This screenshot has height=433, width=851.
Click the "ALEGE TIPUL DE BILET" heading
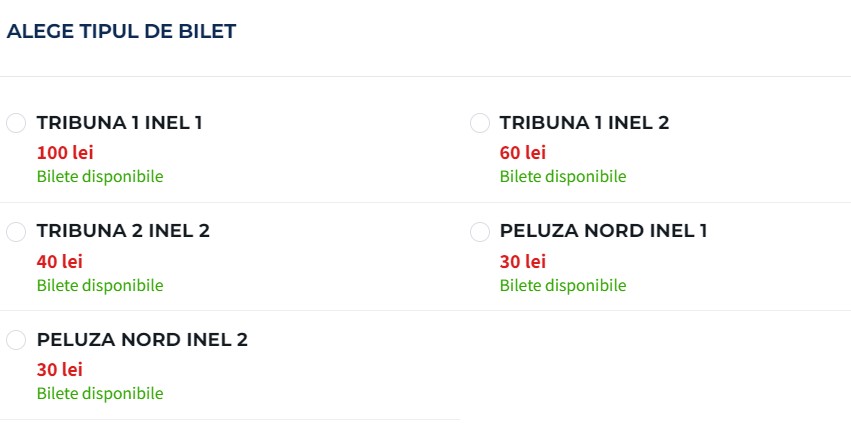(121, 32)
